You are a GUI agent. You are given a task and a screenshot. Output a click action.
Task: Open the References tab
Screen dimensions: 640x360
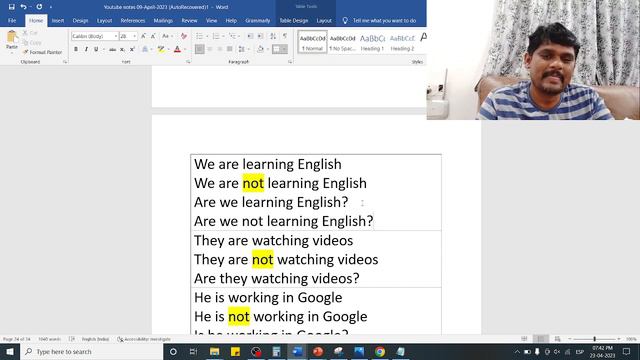[133, 20]
